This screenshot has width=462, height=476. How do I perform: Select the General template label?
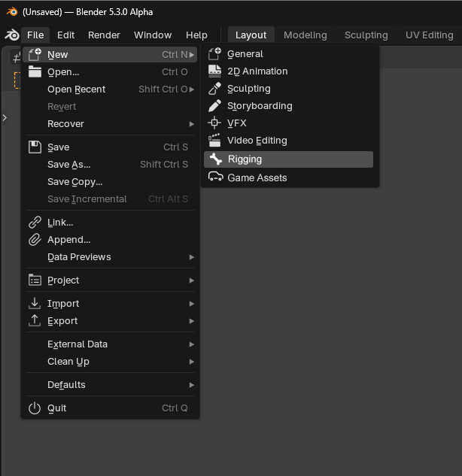tap(245, 54)
